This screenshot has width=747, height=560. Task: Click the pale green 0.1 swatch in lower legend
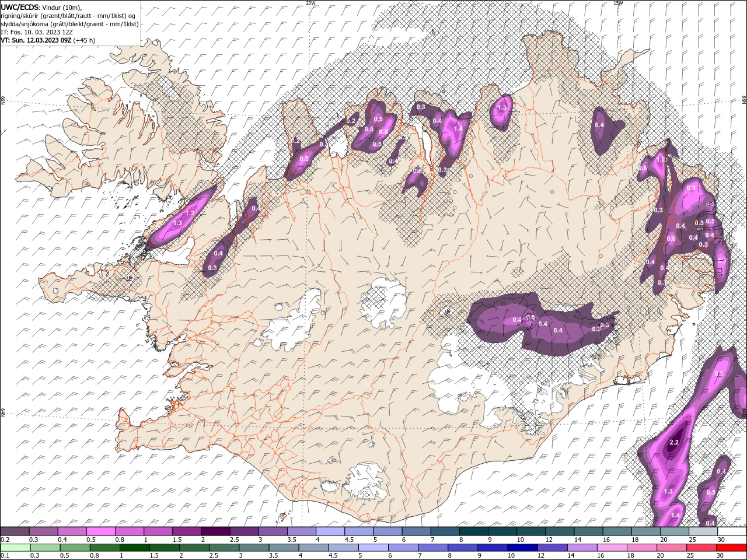tap(15, 548)
